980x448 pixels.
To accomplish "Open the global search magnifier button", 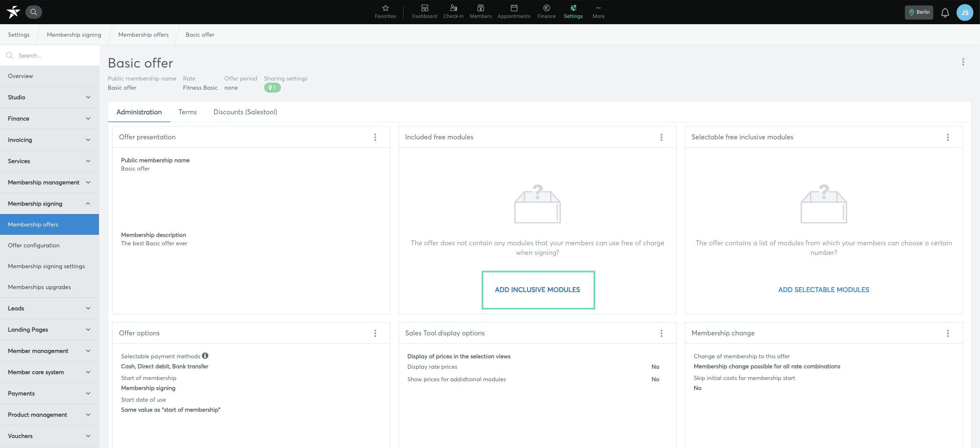I will point(34,12).
